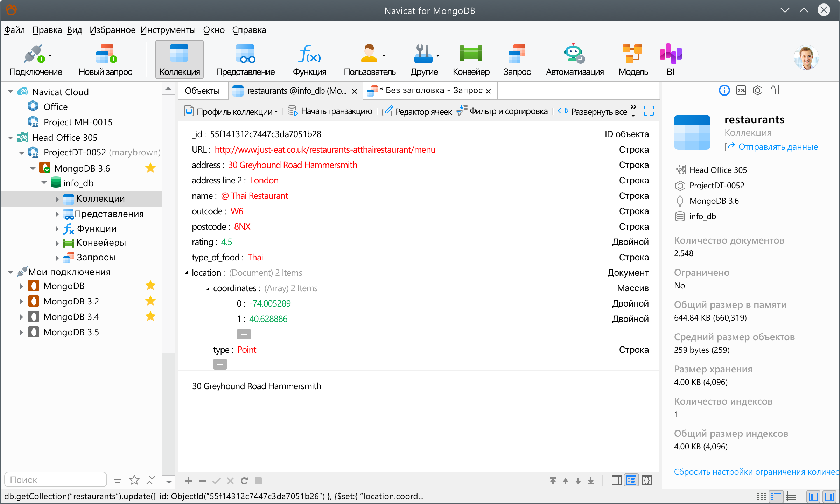Click the user profile avatar

[x=806, y=57]
